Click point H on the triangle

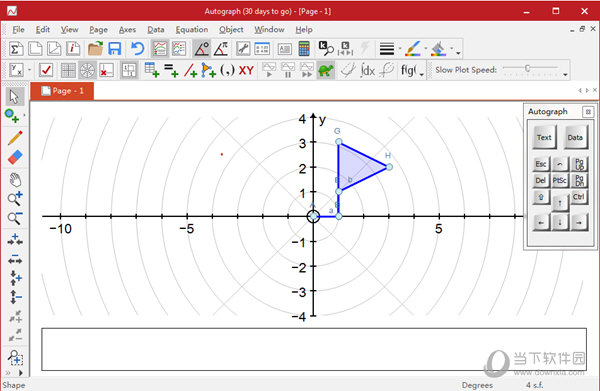click(389, 167)
